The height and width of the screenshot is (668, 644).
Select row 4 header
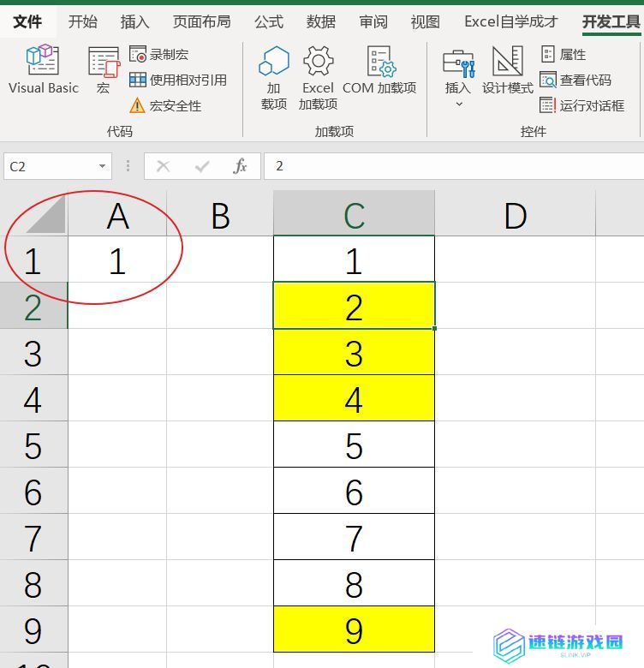tap(33, 398)
